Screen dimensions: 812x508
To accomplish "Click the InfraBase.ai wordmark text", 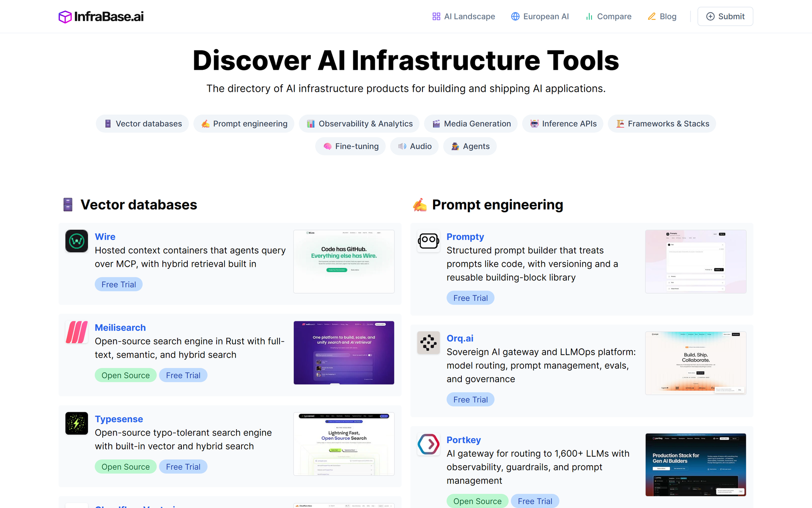I will (109, 17).
